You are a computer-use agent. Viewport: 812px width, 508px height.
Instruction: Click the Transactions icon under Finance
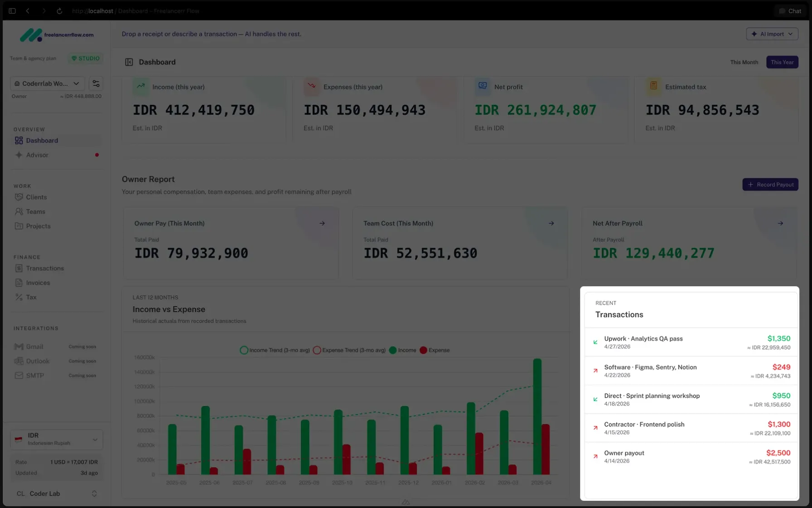[x=19, y=268]
